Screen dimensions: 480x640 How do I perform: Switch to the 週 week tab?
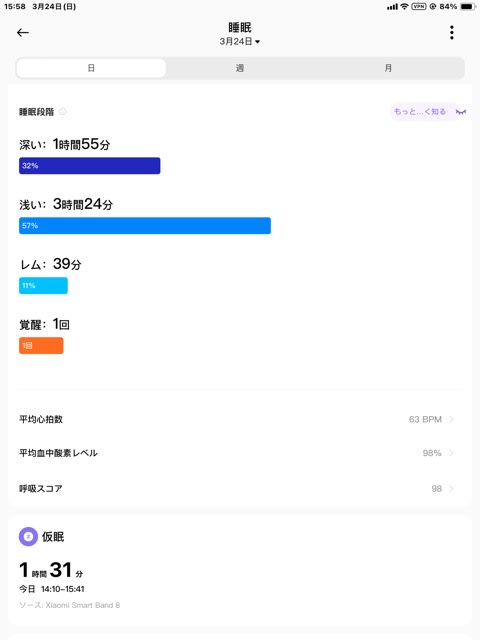tap(240, 68)
